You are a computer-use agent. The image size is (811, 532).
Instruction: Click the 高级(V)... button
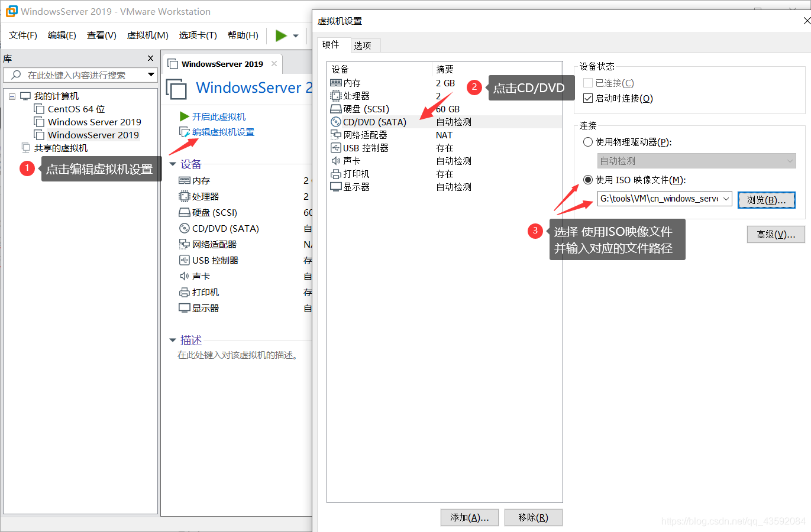pos(776,234)
